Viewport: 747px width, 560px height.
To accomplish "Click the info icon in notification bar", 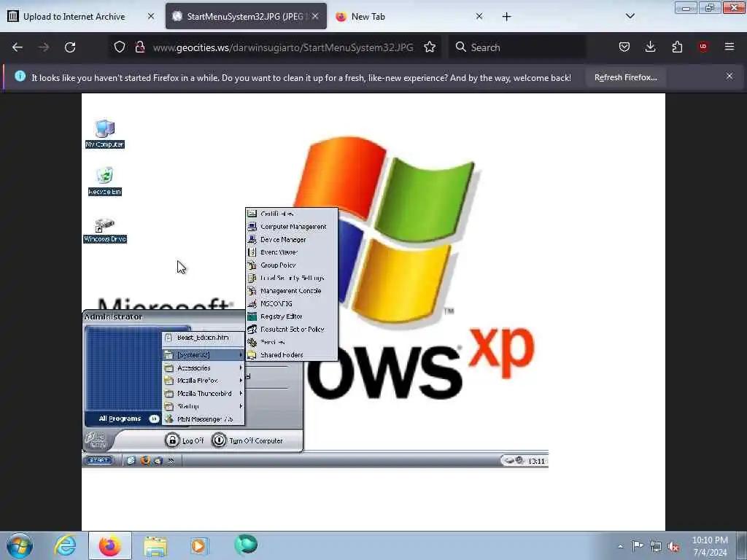I will point(20,76).
